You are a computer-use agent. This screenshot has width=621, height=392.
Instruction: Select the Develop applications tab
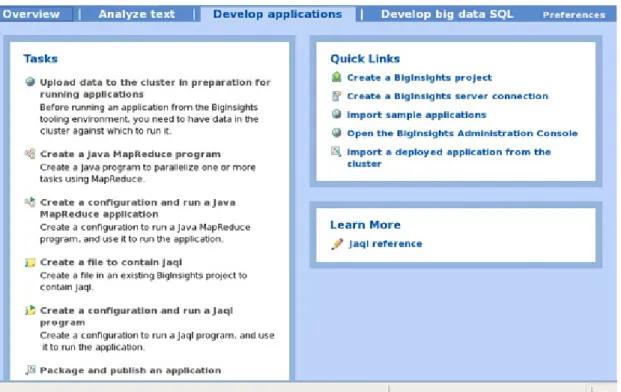(x=278, y=14)
